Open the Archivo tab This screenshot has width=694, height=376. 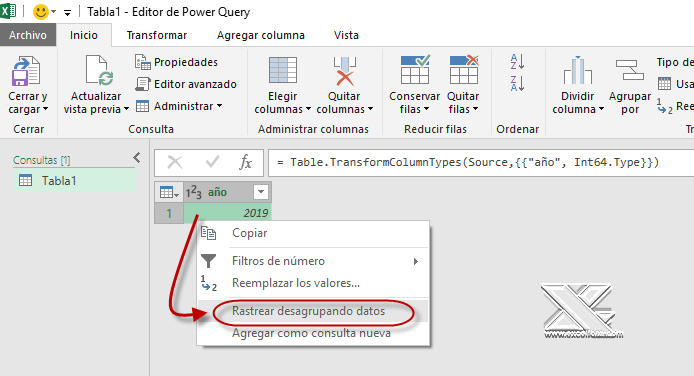(28, 35)
